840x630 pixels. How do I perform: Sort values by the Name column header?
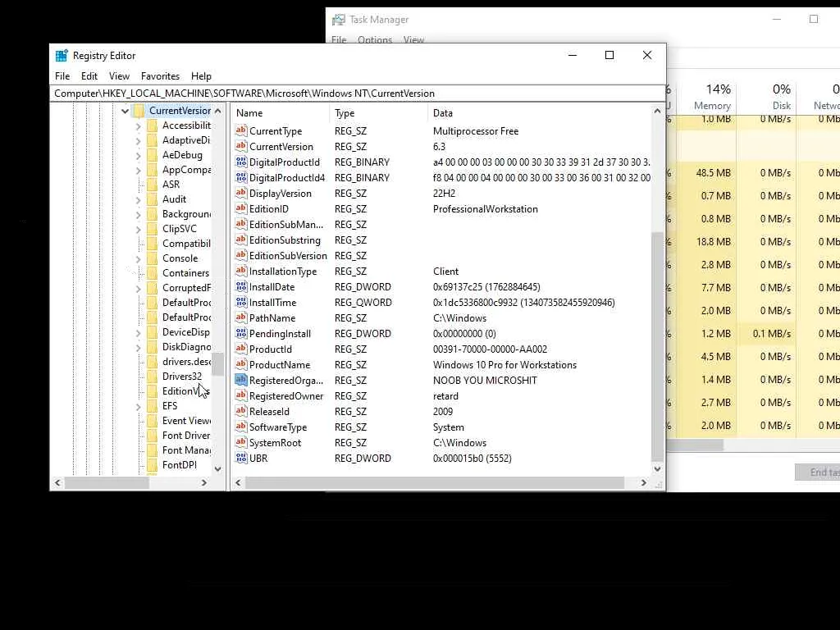click(281, 113)
